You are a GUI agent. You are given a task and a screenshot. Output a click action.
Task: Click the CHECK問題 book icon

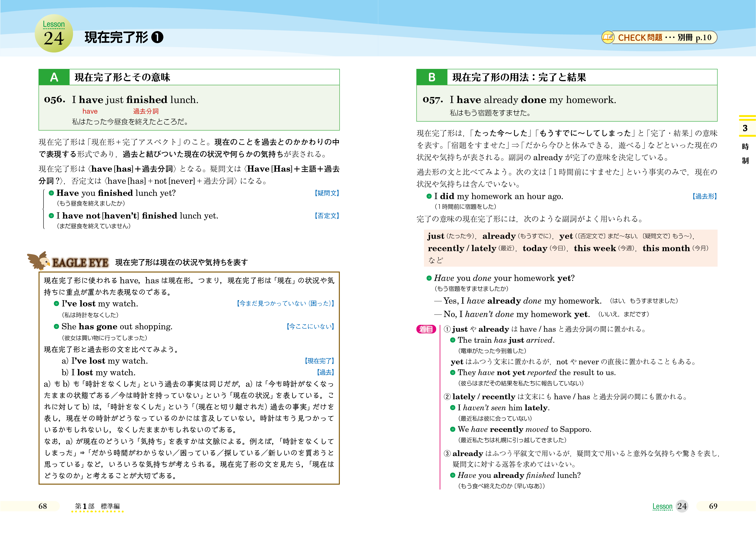[x=608, y=37]
